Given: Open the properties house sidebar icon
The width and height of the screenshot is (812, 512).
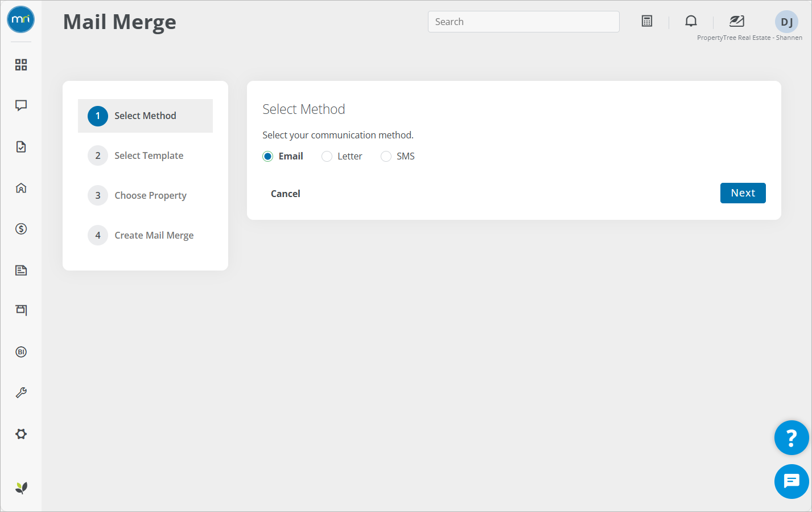Looking at the screenshot, I should (21, 188).
